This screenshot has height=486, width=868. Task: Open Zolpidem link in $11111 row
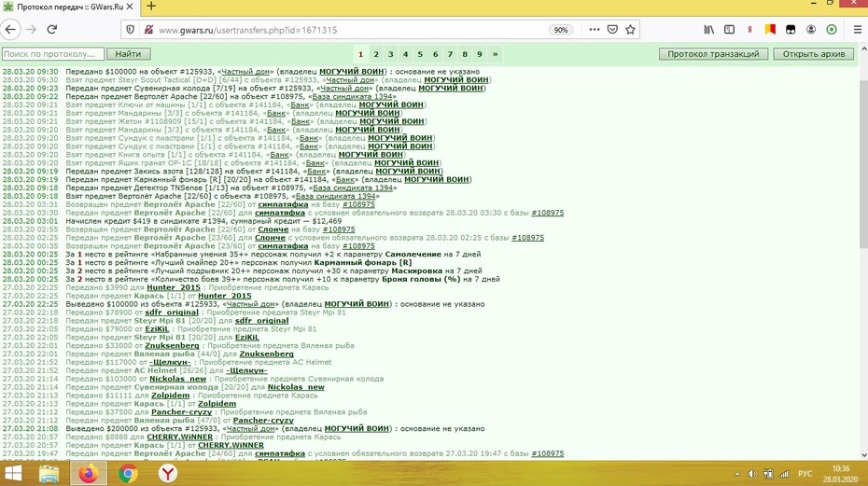tap(171, 396)
